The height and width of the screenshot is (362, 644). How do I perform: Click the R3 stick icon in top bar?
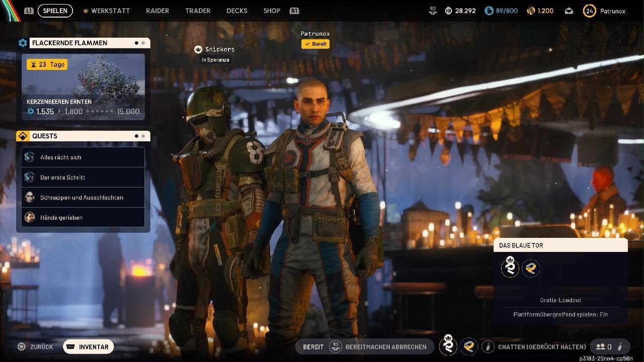433,11
